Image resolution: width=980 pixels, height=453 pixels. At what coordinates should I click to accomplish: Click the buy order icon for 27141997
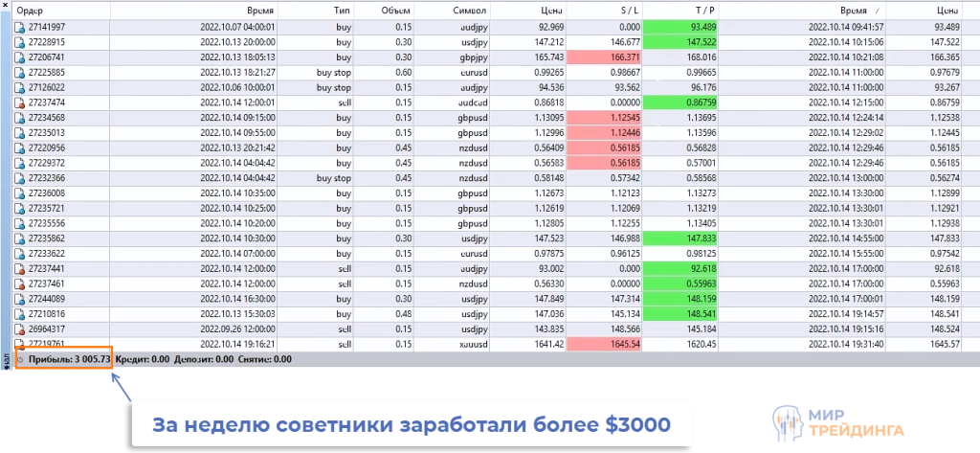[x=19, y=28]
